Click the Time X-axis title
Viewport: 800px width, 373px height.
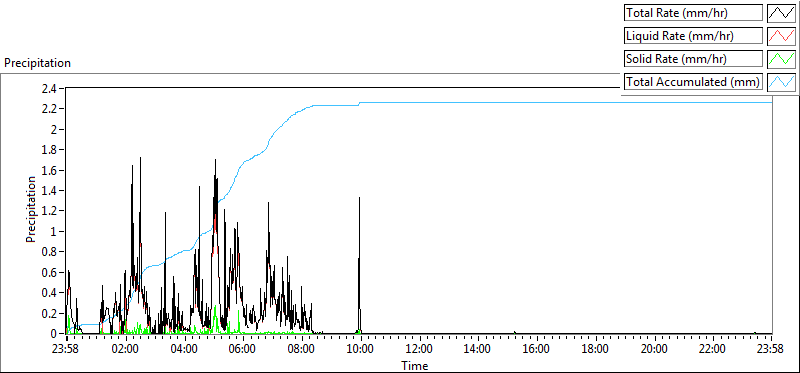click(414, 365)
